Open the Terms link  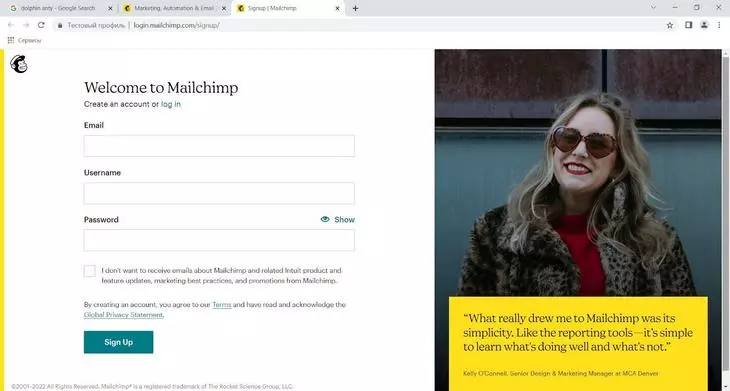pos(222,305)
